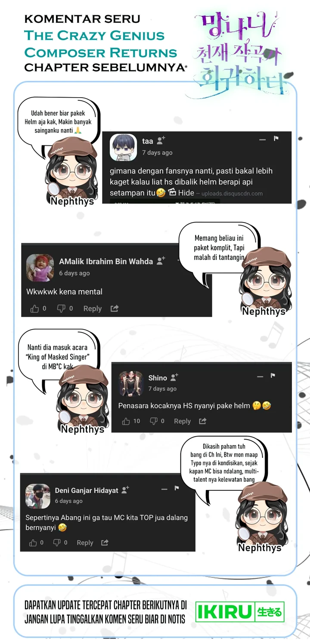Upvote AMalik Ibrahim Bin Wahda's comment
The image size is (310, 644).
[x=34, y=308]
